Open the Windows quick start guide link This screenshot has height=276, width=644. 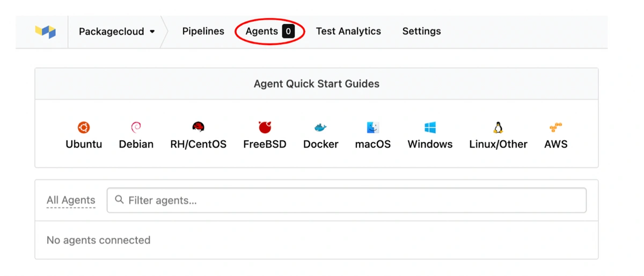430,144
